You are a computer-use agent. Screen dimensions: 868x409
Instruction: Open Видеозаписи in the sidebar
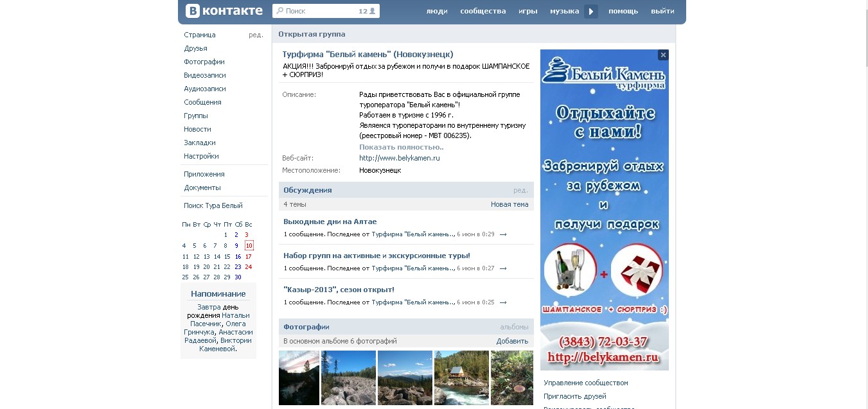point(205,75)
